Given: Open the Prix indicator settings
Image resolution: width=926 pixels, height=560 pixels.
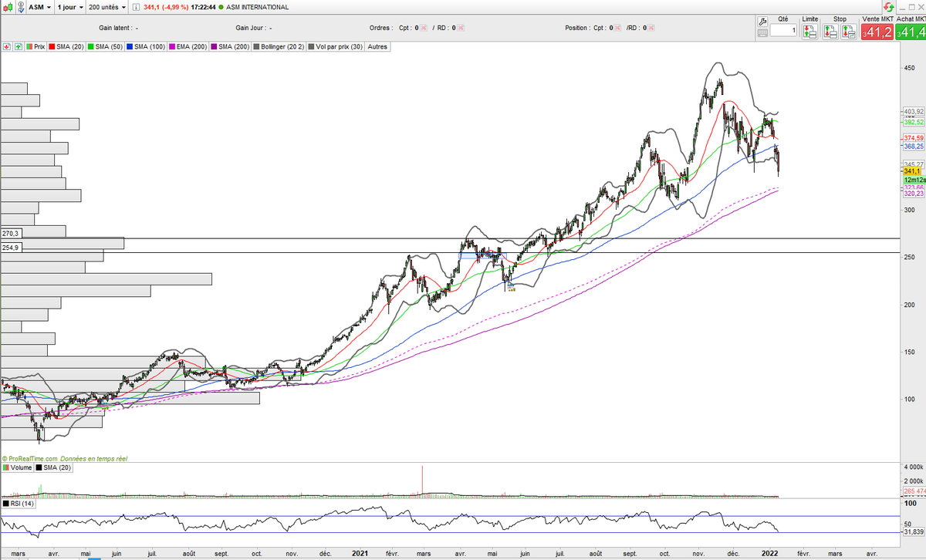Looking at the screenshot, I should pos(35,47).
